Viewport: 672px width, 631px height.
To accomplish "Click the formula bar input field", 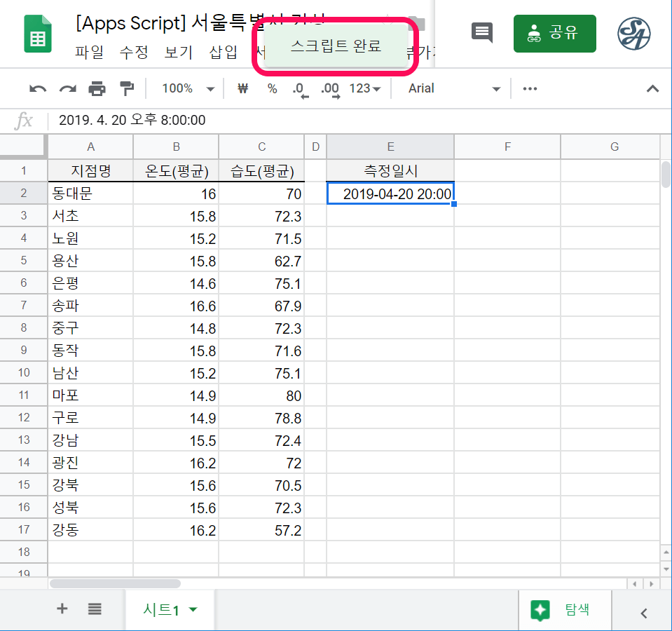I will pos(350,121).
